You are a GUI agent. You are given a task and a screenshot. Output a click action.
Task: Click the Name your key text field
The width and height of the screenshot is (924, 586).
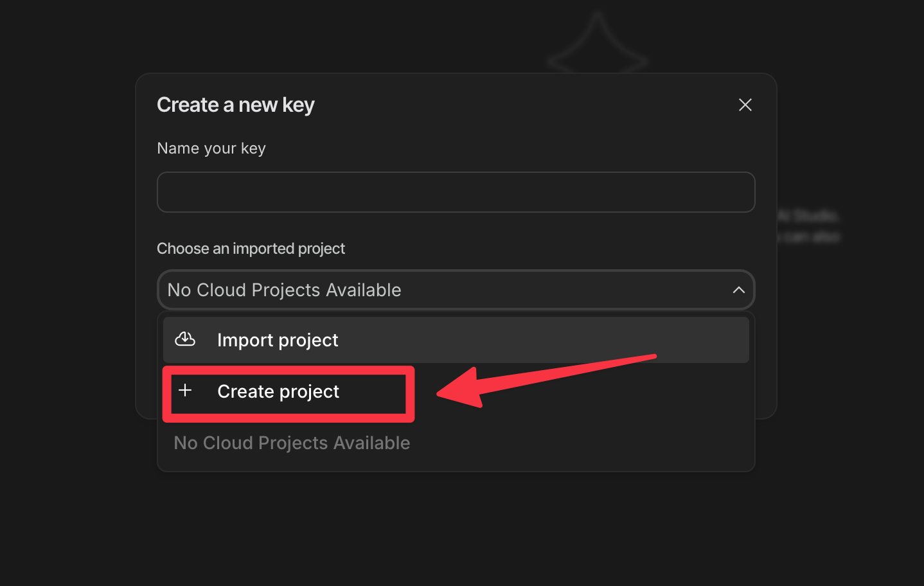pos(456,192)
